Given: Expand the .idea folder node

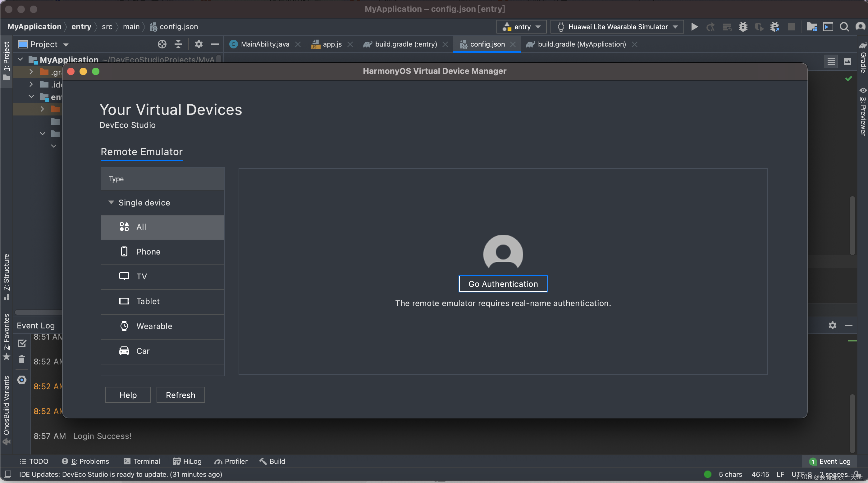Looking at the screenshot, I should tap(31, 84).
